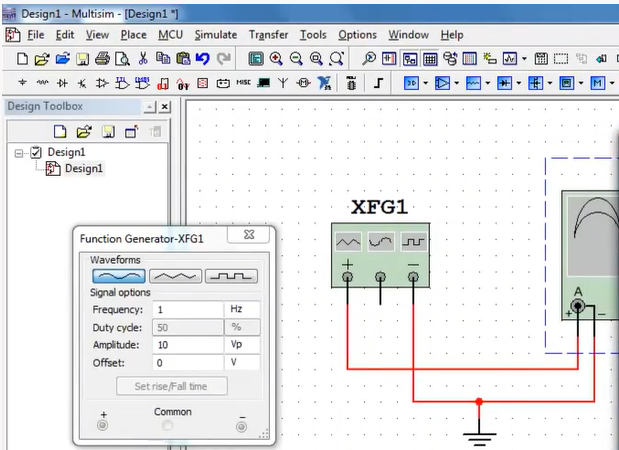Screen dimensions: 619x450
Task: Place an Electromechanical motor component
Action: (303, 83)
